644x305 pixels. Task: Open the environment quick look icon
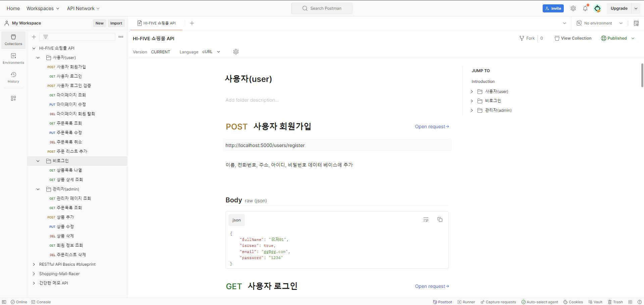tap(636, 23)
